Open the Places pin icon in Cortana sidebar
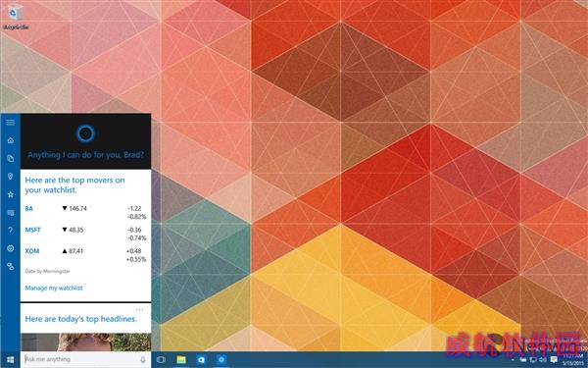Image resolution: width=588 pixels, height=368 pixels. (11, 176)
